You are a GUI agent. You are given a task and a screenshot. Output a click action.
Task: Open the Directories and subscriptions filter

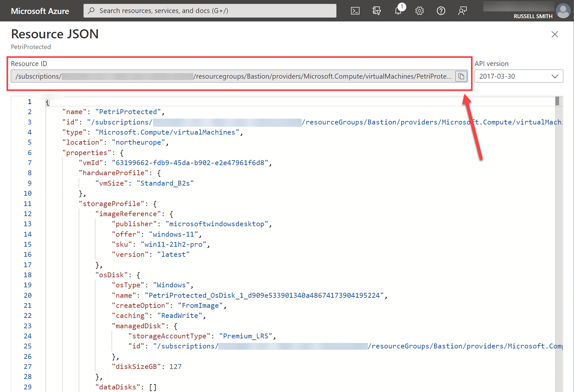click(x=376, y=10)
